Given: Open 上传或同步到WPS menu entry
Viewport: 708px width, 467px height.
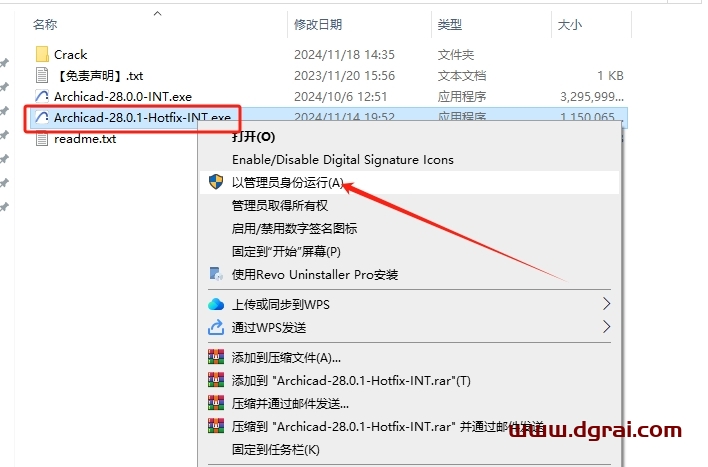Looking at the screenshot, I should pyautogui.click(x=280, y=304).
